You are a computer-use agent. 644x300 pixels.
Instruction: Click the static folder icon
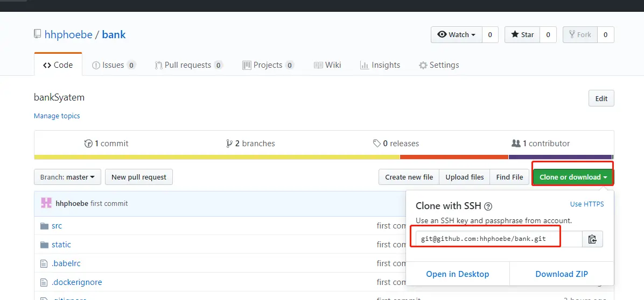(x=44, y=245)
